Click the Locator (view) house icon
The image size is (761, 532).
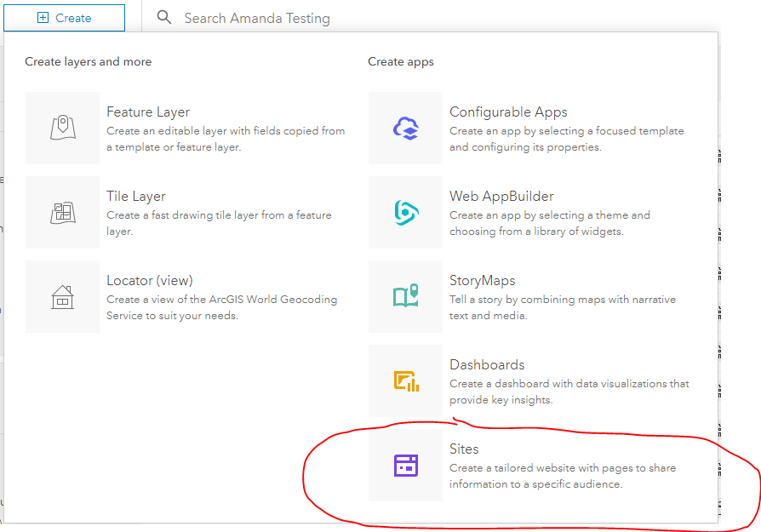pos(63,296)
